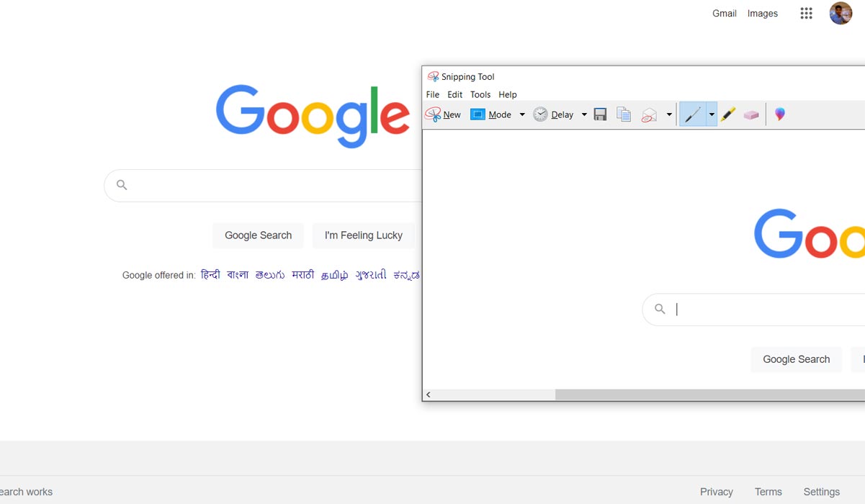Switch Google to Hindi language link
The height and width of the screenshot is (504, 865).
tap(210, 274)
